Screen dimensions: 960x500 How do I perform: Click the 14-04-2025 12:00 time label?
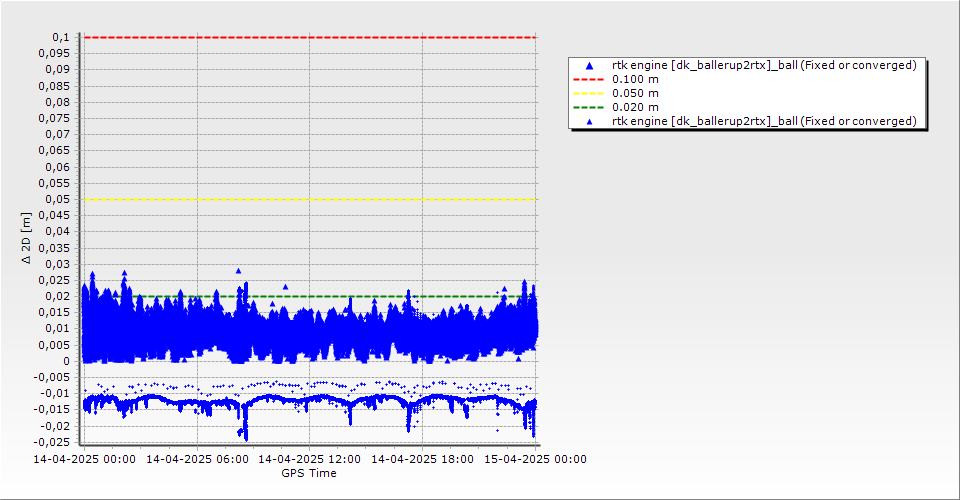[x=310, y=459]
